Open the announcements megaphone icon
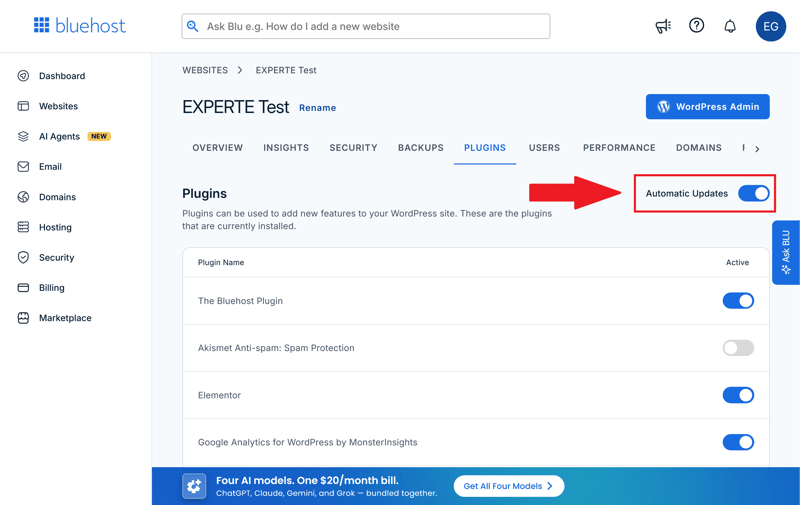Image resolution: width=800 pixels, height=505 pixels. pyautogui.click(x=663, y=26)
